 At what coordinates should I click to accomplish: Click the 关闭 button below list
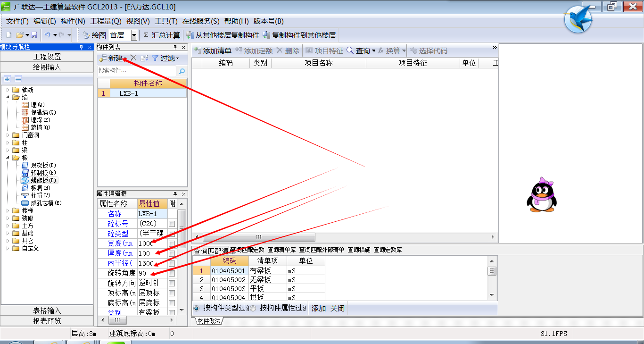click(x=338, y=308)
